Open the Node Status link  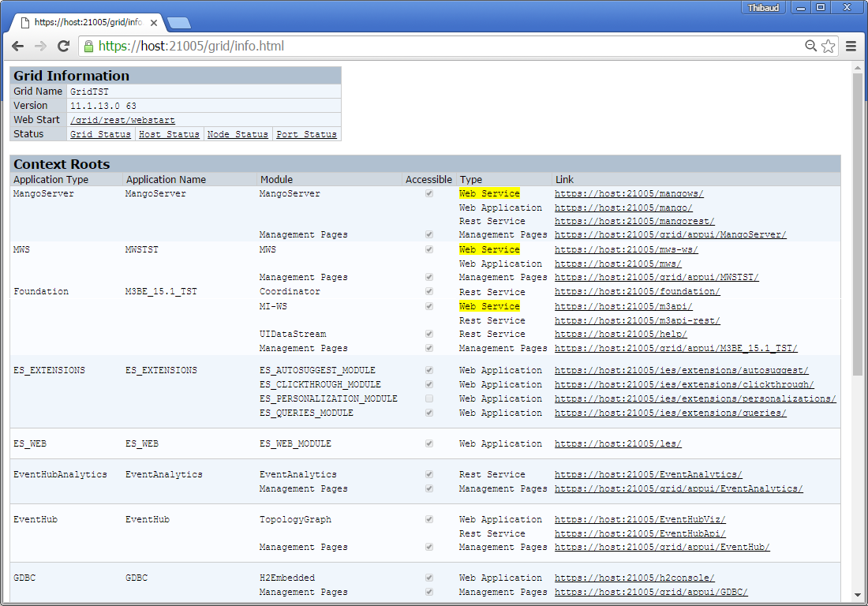tap(238, 134)
